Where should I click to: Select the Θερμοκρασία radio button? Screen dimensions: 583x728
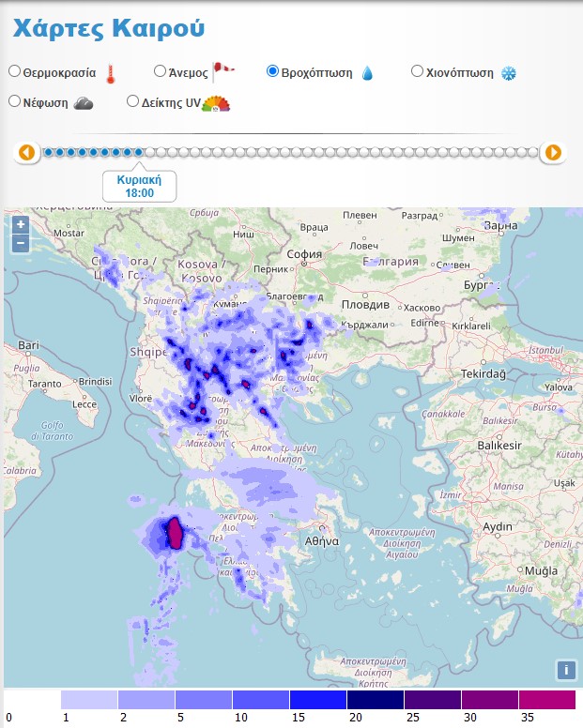point(15,71)
